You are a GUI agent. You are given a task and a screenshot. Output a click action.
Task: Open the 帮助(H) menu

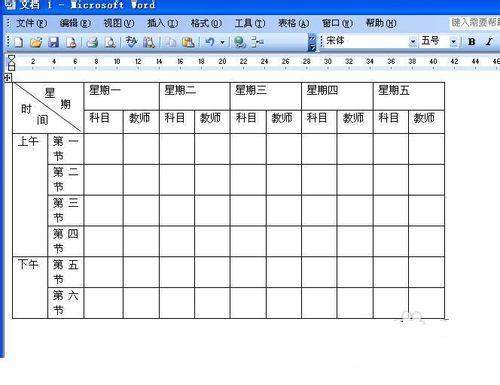381,23
